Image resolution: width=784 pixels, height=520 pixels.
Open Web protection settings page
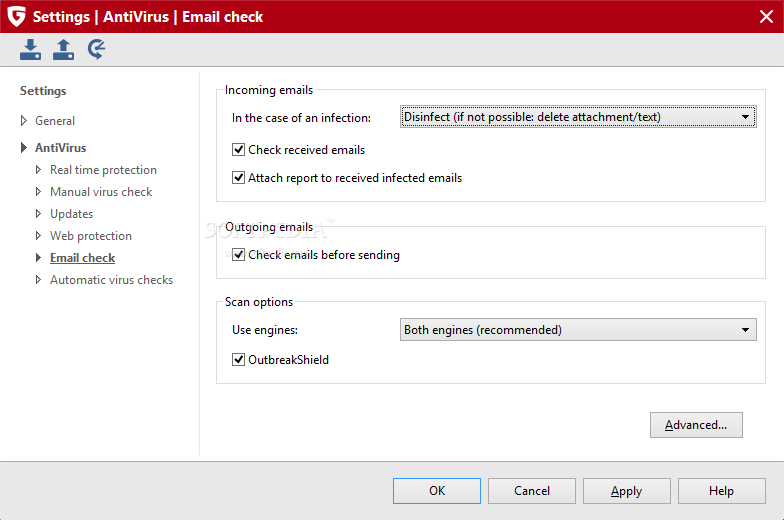click(x=91, y=236)
